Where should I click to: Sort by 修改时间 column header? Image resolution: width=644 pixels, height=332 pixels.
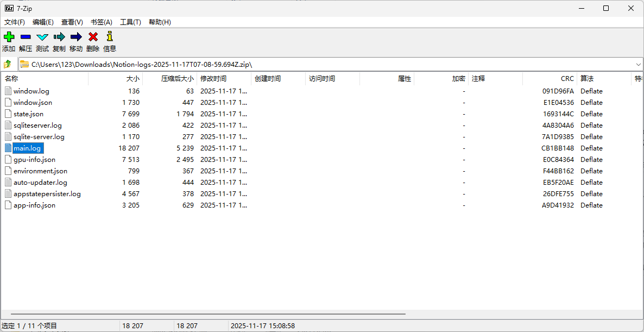[224, 78]
